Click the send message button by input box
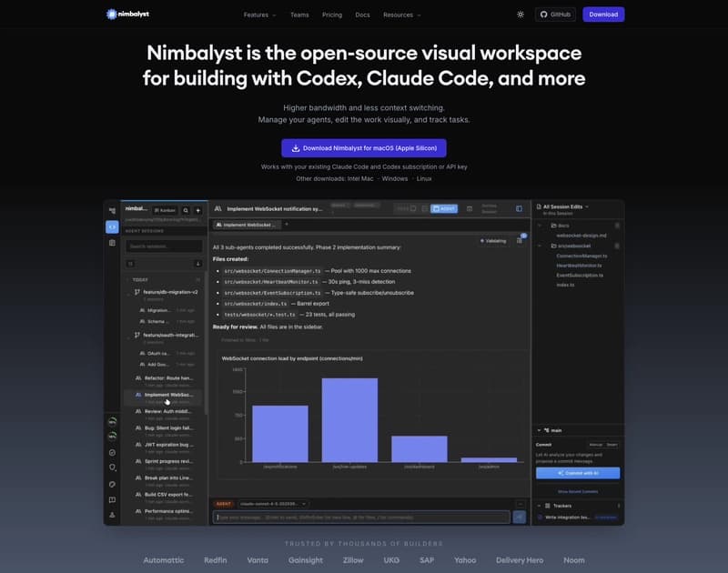Image resolution: width=728 pixels, height=573 pixels. point(519,518)
